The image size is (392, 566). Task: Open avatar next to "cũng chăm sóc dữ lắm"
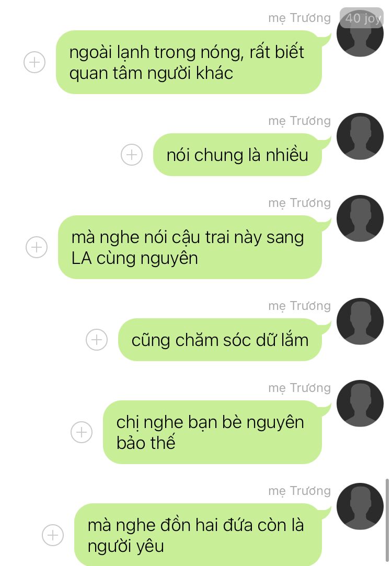pyautogui.click(x=360, y=321)
